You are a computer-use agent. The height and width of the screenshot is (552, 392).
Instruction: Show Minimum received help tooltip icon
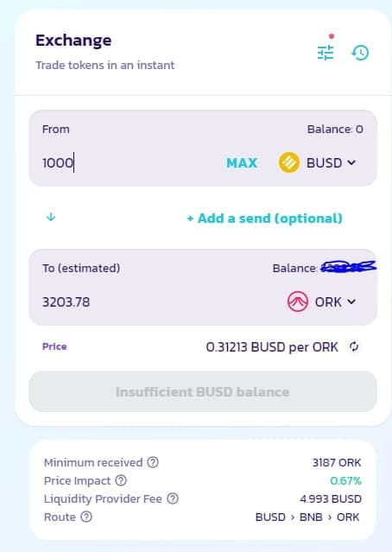153,462
